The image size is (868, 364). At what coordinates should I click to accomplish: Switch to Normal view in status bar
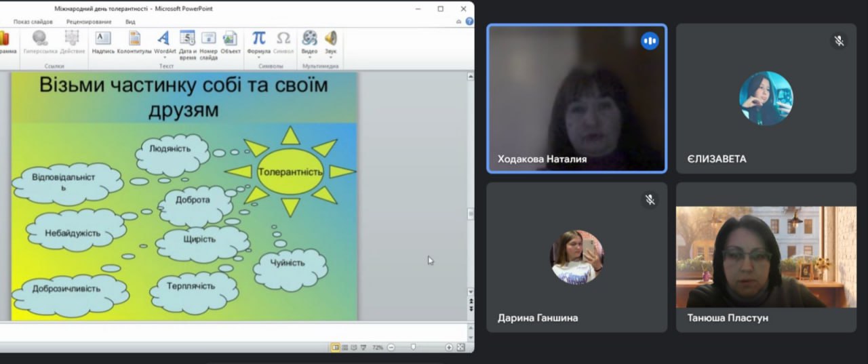tap(335, 347)
